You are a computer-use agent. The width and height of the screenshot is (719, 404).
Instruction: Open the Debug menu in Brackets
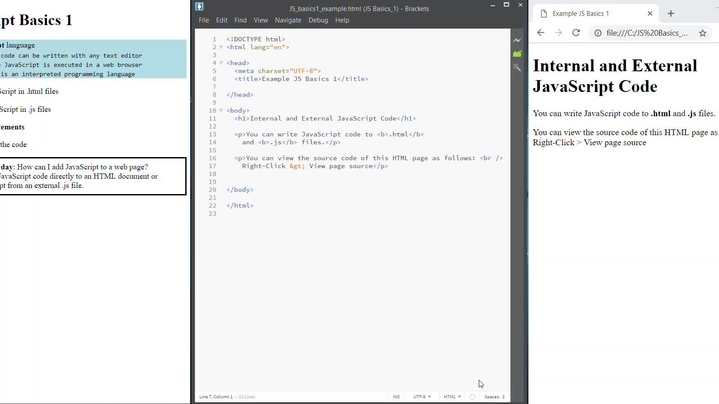[x=318, y=20]
